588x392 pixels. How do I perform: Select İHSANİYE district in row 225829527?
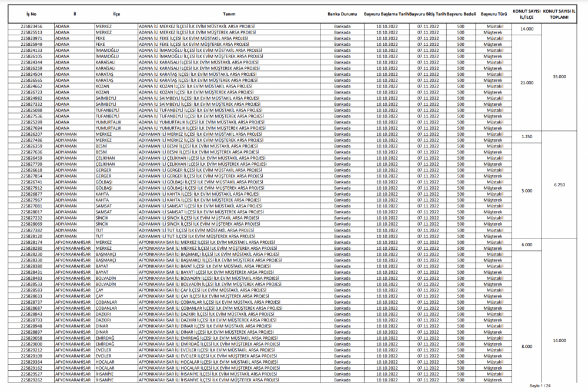tap(104, 374)
